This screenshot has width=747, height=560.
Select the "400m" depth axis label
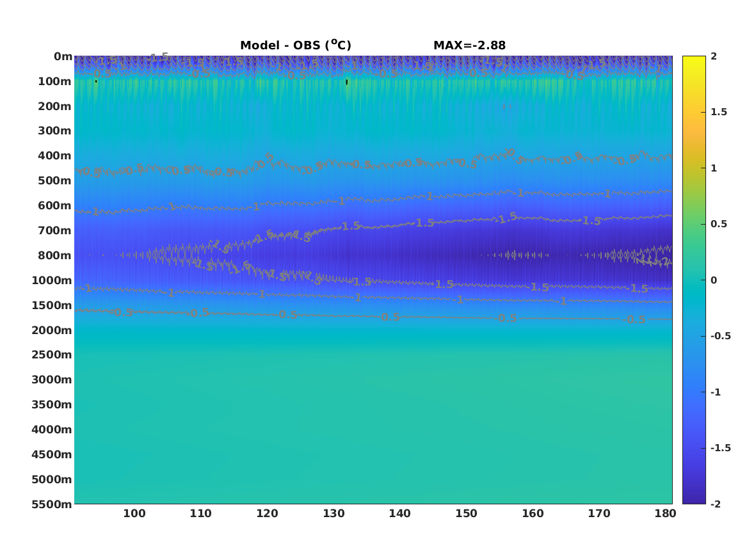coord(55,156)
